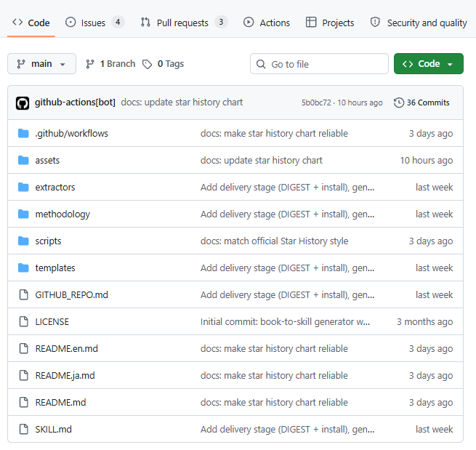
Task: Click the Actions play icon
Action: click(x=249, y=22)
